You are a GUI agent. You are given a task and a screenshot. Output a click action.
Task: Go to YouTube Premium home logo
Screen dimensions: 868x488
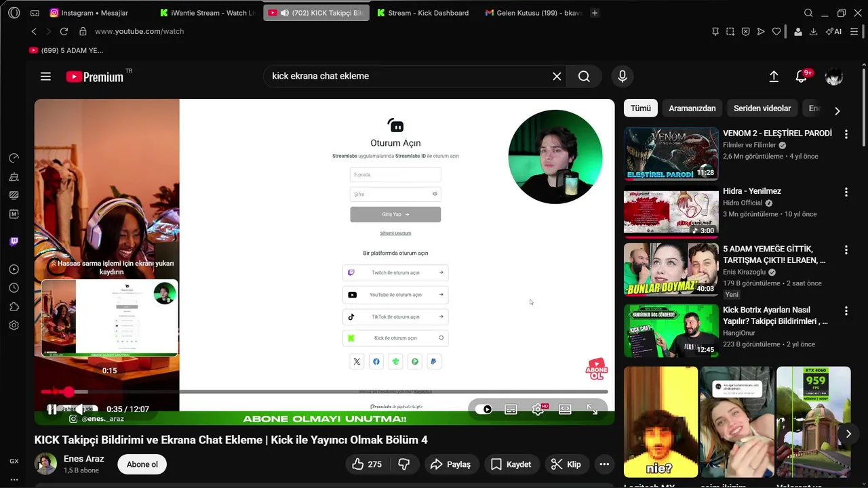(95, 77)
